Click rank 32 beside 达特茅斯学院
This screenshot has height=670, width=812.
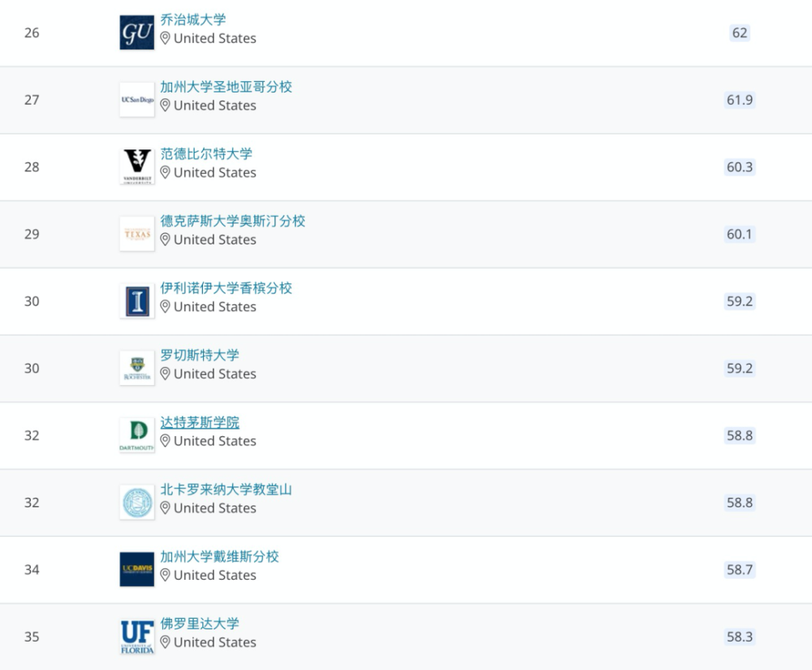32,435
